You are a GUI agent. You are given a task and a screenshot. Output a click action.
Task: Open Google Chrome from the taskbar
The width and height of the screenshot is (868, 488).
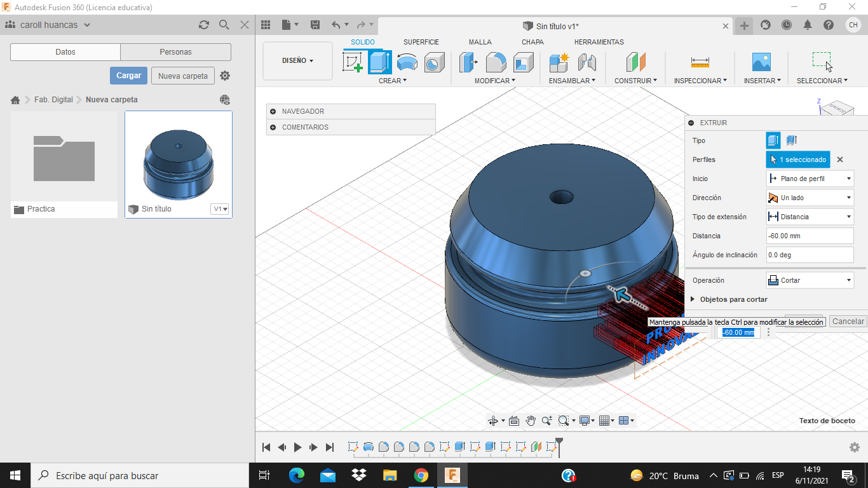421,475
